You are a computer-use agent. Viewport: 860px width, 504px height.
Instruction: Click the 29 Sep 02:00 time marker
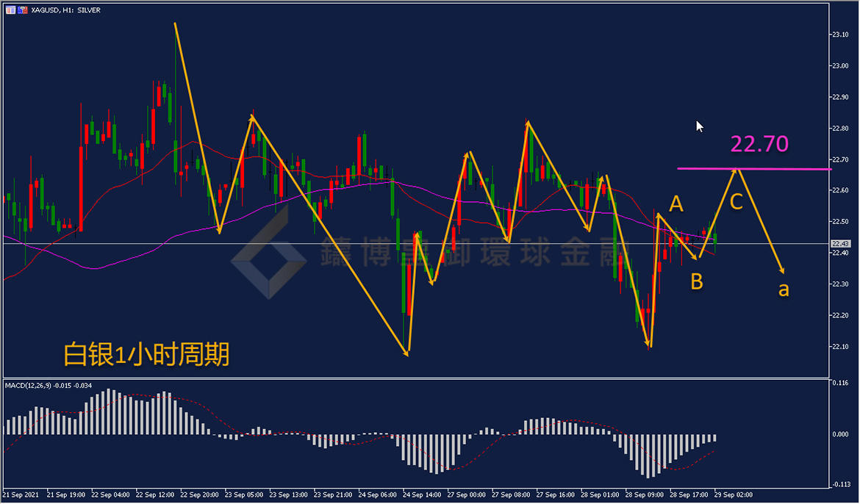(x=734, y=494)
